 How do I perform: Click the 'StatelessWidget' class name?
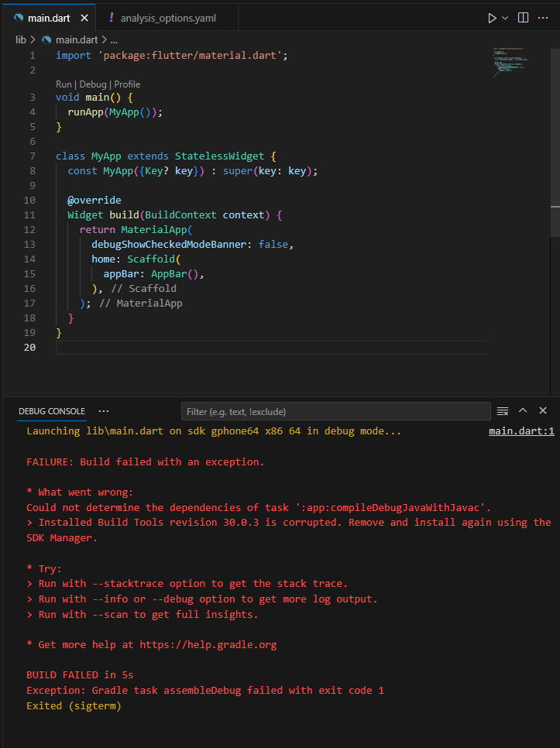tap(219, 156)
